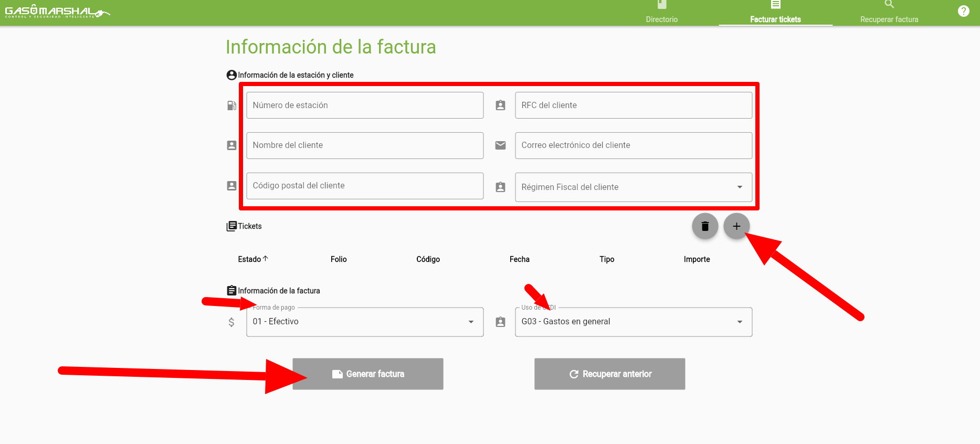Viewport: 980px width, 444px height.
Task: Focus the Correo electrónico del cliente field
Action: (634, 145)
